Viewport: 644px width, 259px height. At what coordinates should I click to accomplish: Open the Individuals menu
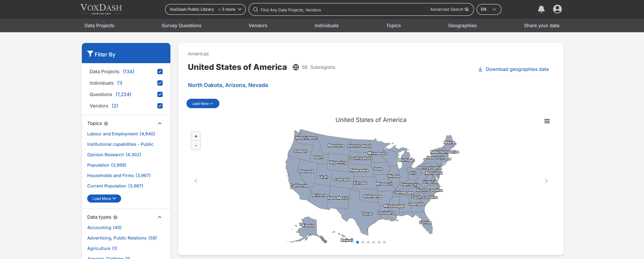[x=326, y=26]
